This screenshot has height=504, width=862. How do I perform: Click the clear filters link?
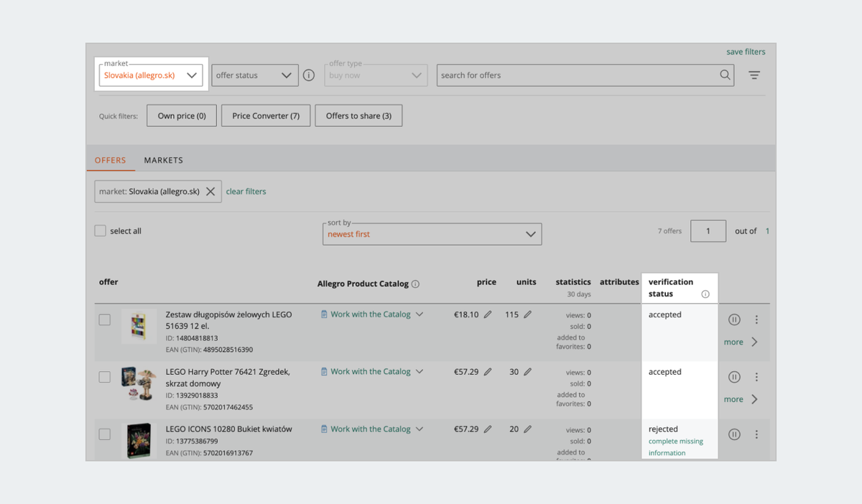(x=246, y=192)
